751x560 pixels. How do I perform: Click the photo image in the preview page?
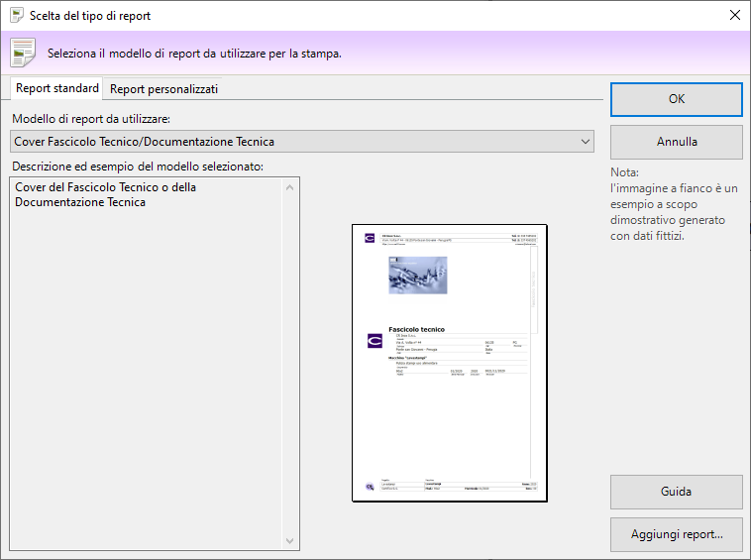pos(417,275)
